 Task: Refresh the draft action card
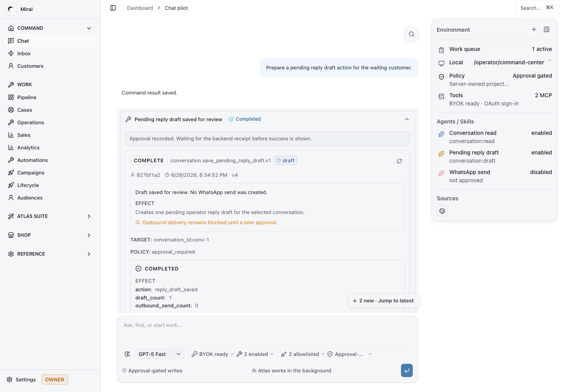pos(399,161)
